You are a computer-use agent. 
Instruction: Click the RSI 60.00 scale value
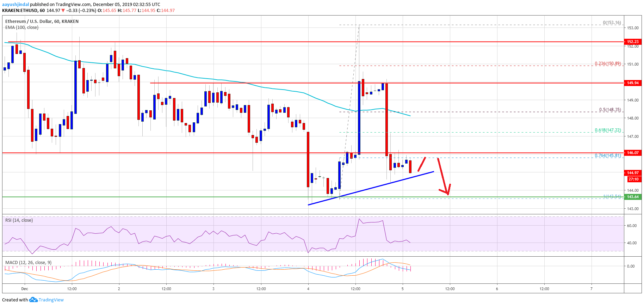(x=632, y=226)
